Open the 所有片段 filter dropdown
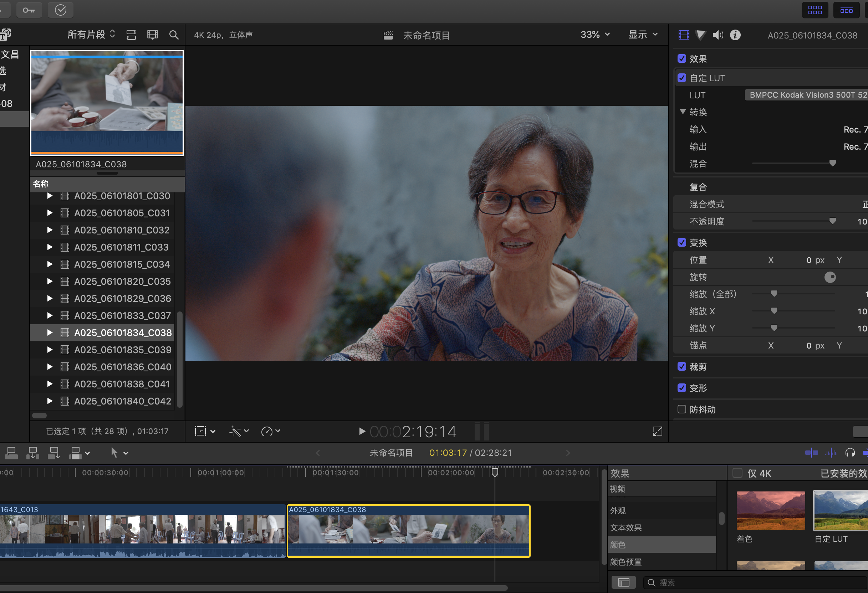This screenshot has width=868, height=593. [x=91, y=35]
